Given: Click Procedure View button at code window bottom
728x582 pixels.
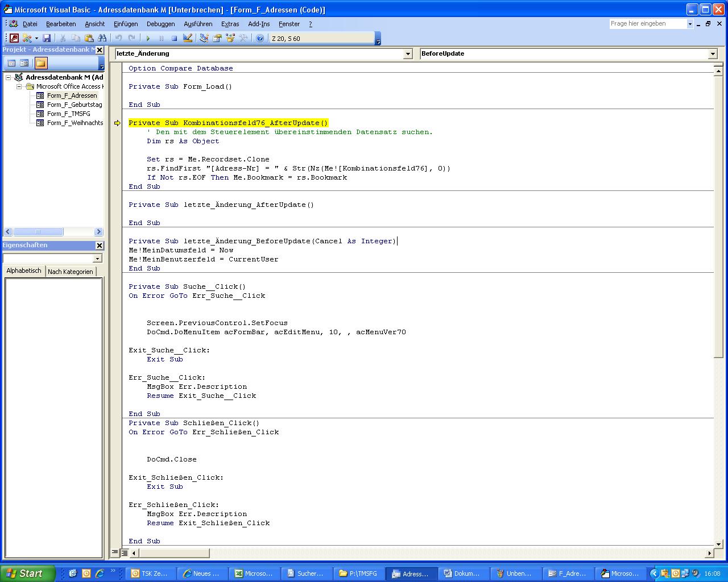Looking at the screenshot, I should click(115, 552).
